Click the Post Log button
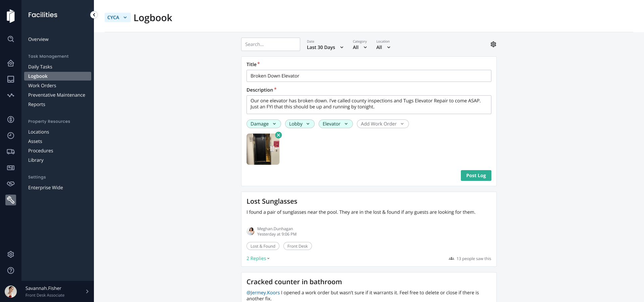644x302 pixels. coord(476,175)
